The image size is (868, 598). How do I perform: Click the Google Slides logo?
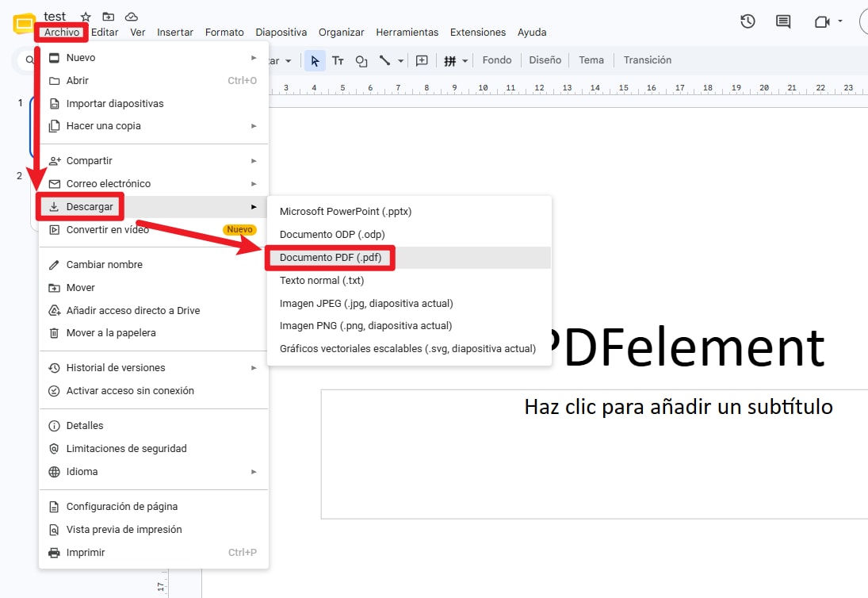coord(24,24)
